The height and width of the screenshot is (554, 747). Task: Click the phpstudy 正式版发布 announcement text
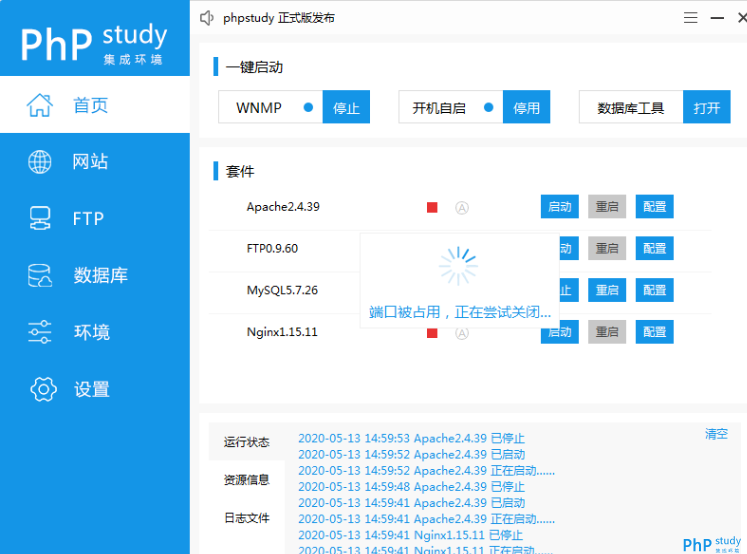pos(279,18)
